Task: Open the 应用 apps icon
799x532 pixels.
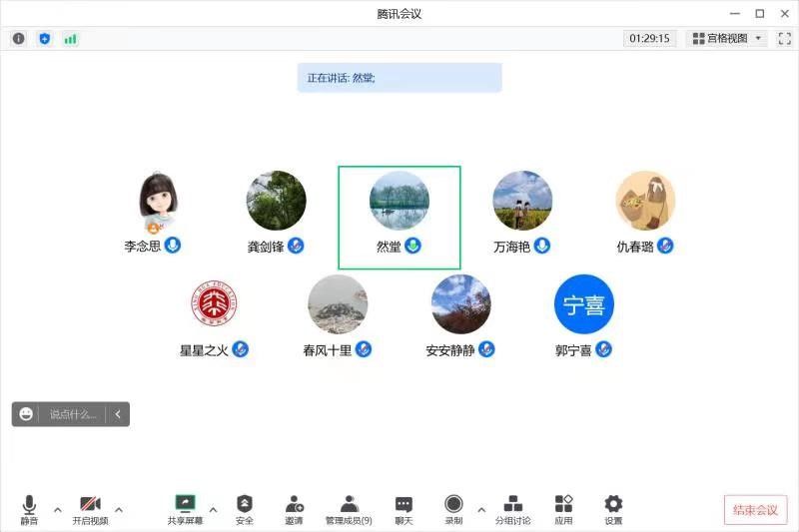Action: pyautogui.click(x=563, y=509)
